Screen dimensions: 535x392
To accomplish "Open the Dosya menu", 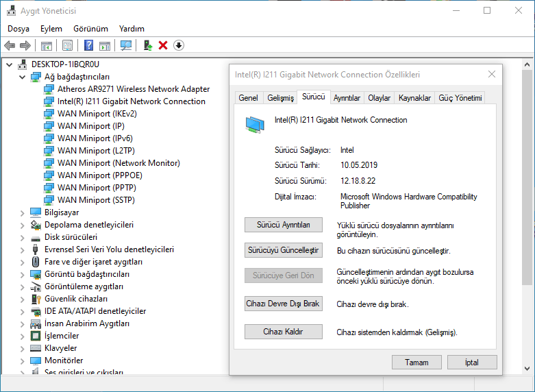I will [x=18, y=29].
